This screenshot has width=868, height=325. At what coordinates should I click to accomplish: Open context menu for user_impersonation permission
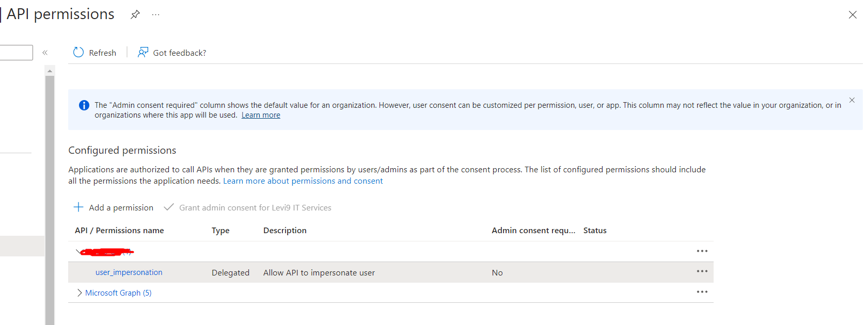click(x=702, y=270)
